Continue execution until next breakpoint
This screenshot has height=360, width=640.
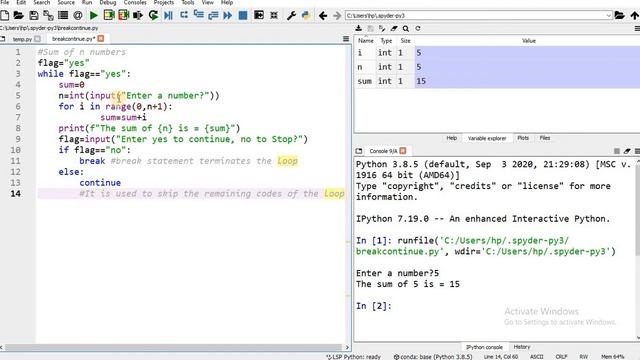(227, 16)
